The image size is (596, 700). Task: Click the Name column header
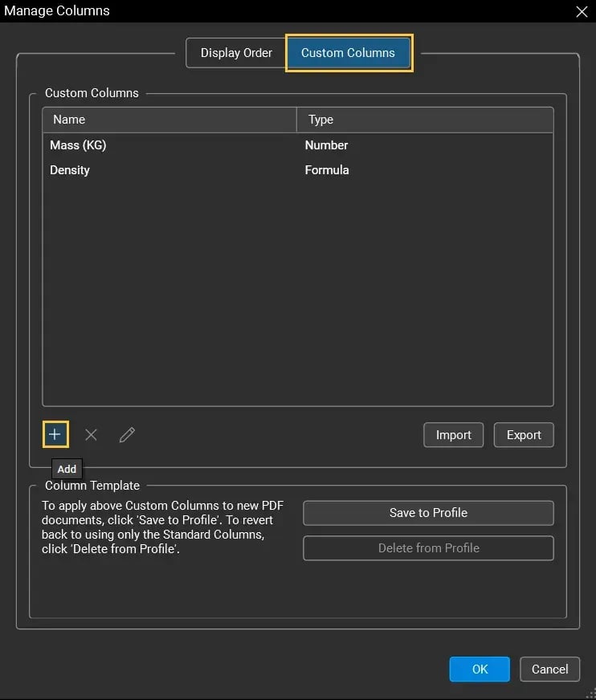pos(169,120)
